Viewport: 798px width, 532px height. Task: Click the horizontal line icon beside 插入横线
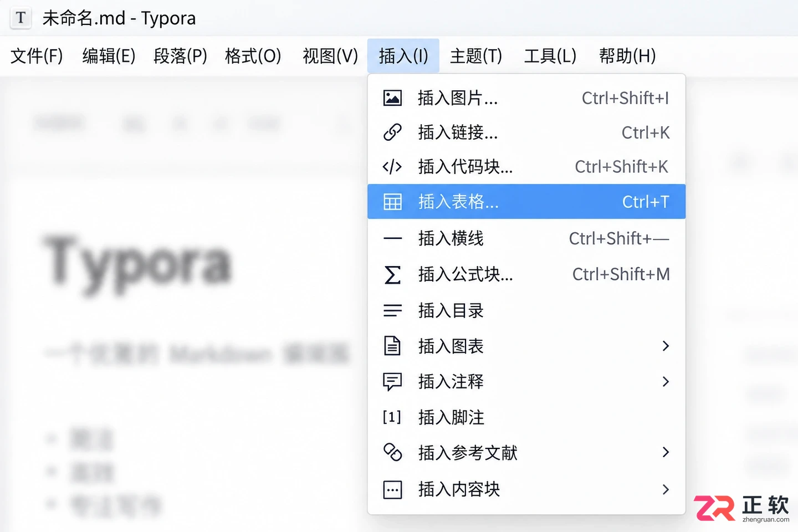pos(392,238)
